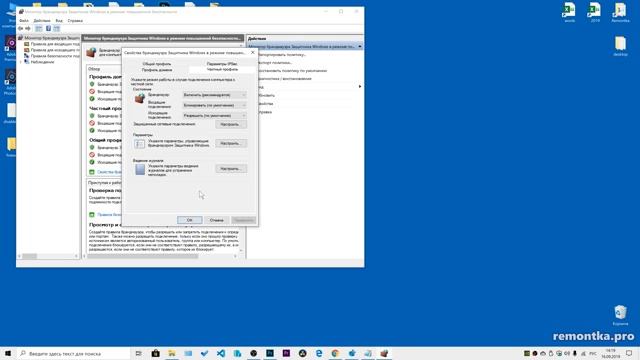Open the Входящие подключения dropdown
Screen dimensions: 640x360
[214, 105]
